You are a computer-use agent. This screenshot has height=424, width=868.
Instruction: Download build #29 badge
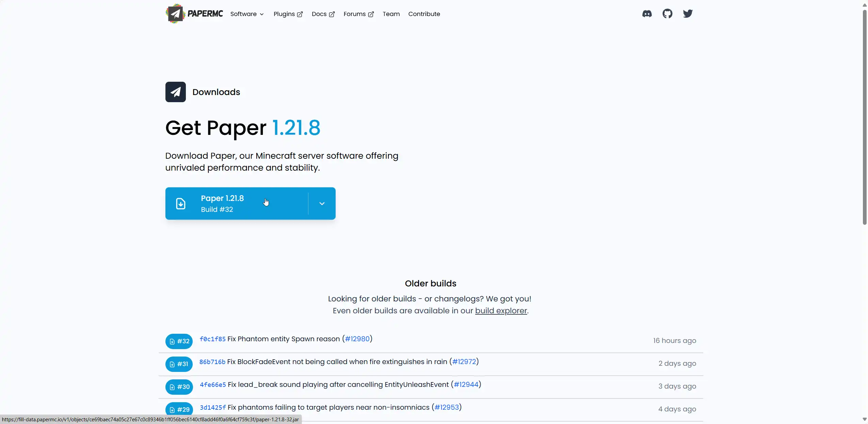pos(179,410)
